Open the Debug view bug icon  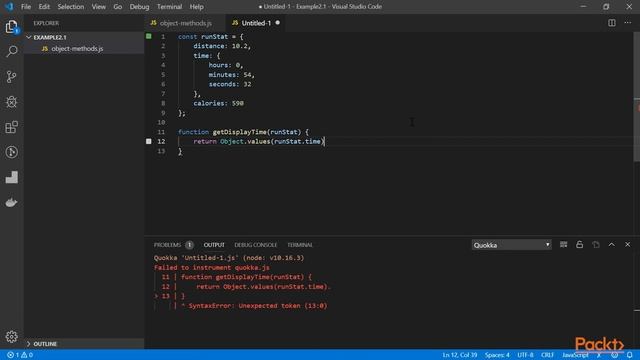(x=11, y=102)
